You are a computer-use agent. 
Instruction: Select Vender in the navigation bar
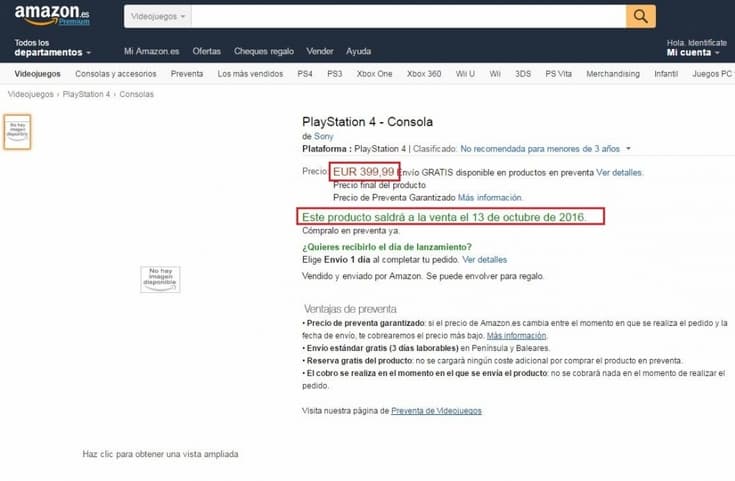coord(320,51)
